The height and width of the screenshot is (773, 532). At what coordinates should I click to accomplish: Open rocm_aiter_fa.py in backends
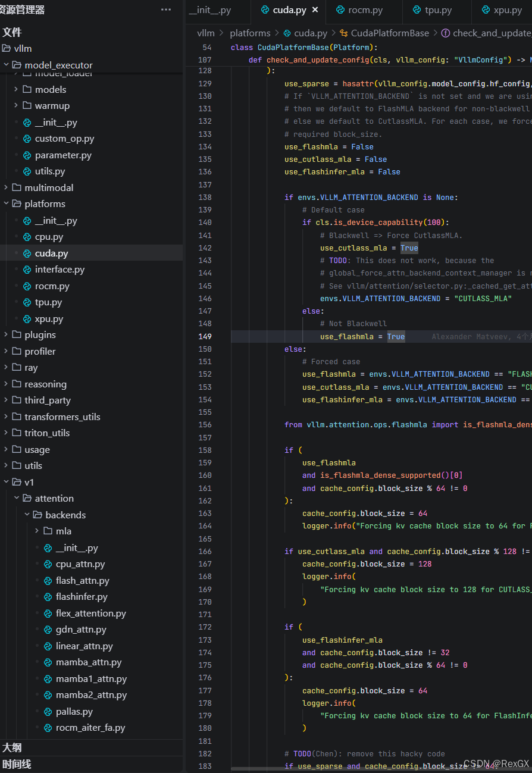pyautogui.click(x=90, y=728)
